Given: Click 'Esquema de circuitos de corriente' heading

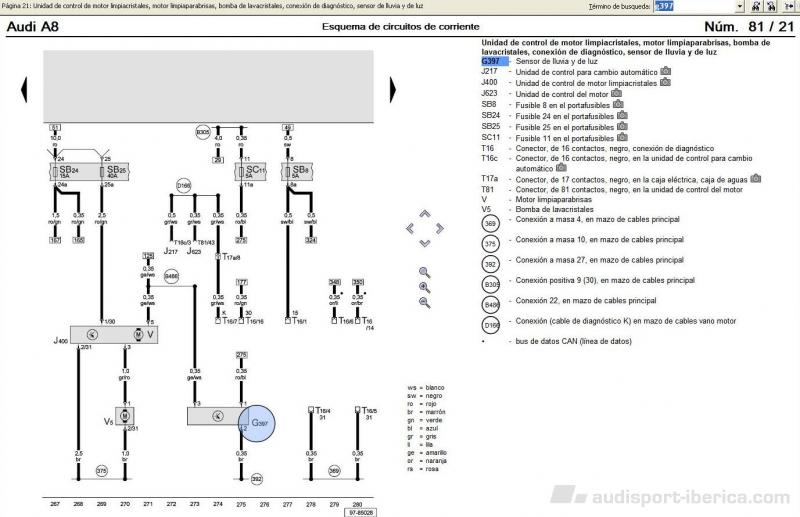Looking at the screenshot, I should pos(401,27).
